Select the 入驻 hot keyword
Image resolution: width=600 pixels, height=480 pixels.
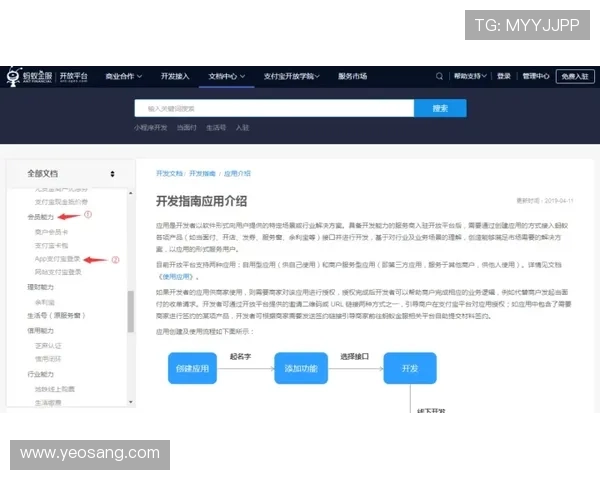[x=242, y=128]
